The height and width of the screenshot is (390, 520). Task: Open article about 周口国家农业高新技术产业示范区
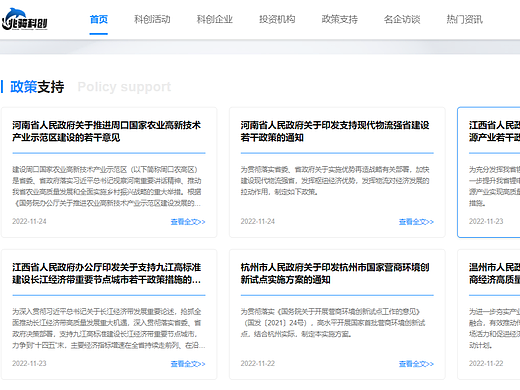pyautogui.click(x=107, y=131)
